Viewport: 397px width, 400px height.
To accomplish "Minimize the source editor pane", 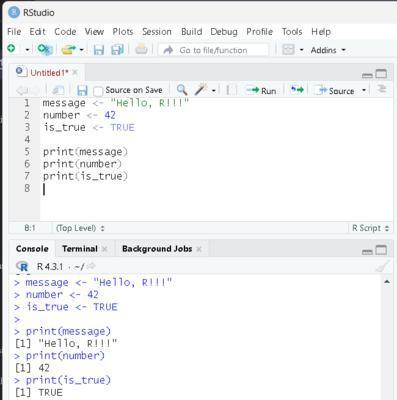I will (367, 75).
